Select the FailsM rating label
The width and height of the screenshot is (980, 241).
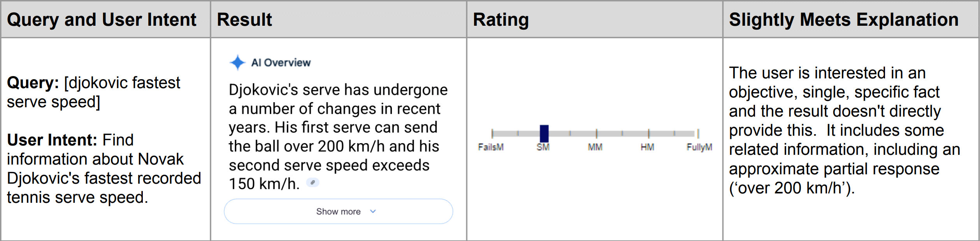[x=490, y=147]
